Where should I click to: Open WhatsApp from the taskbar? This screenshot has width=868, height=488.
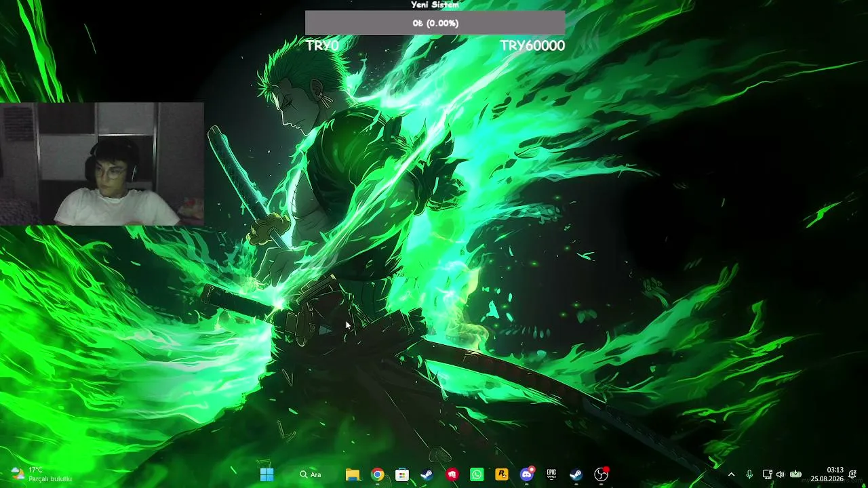click(477, 474)
